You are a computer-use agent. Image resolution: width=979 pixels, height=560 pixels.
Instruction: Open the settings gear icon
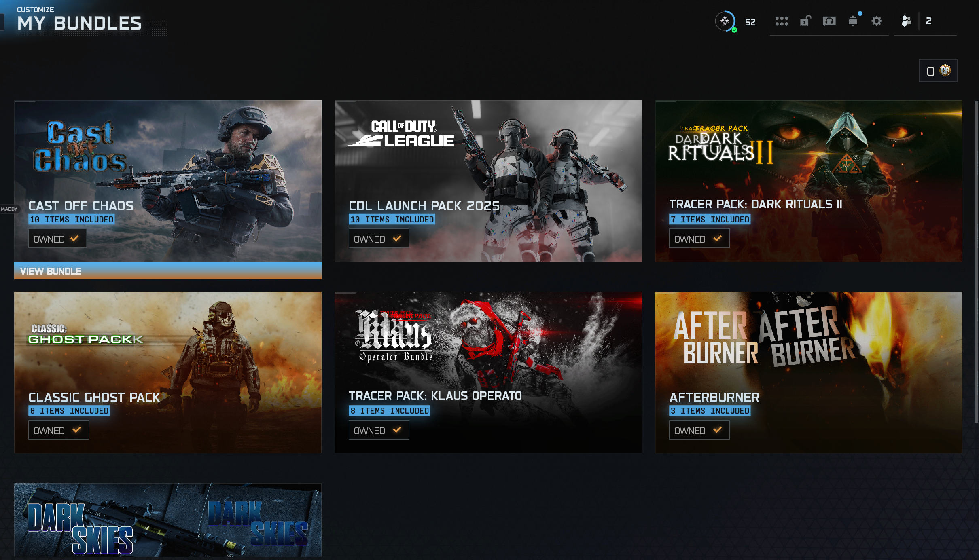876,21
